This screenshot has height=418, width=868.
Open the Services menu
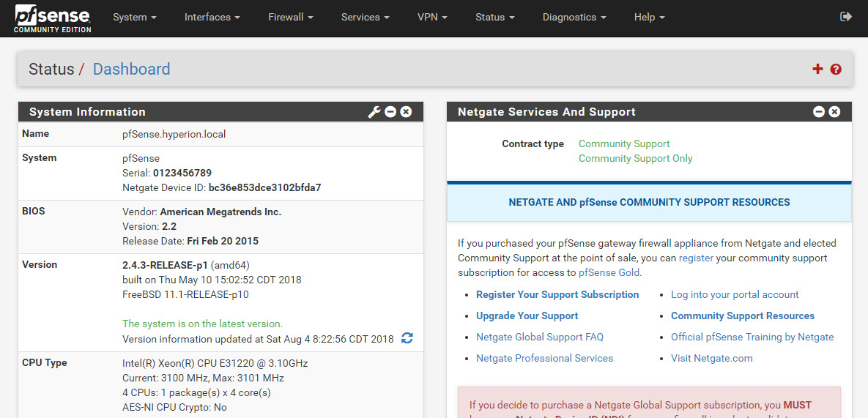click(366, 17)
